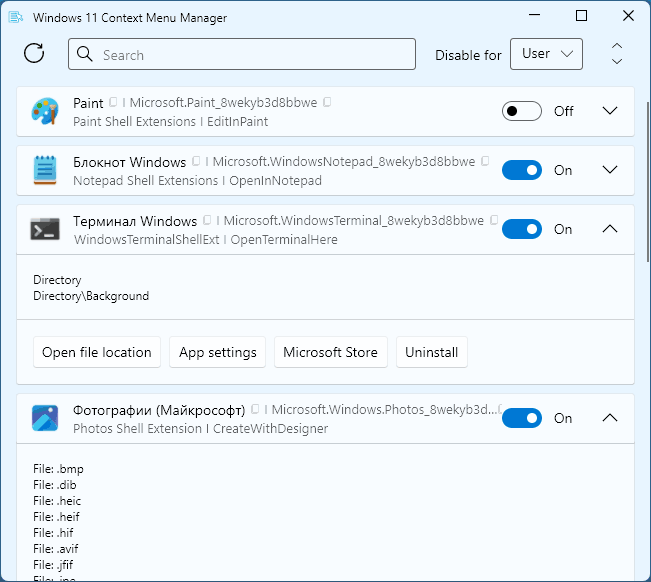Click the Paint app icon
This screenshot has width=651, height=582.
pos(45,111)
